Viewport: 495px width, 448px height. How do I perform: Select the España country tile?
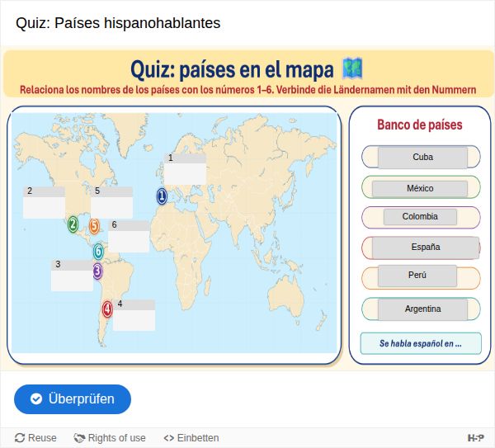(426, 247)
